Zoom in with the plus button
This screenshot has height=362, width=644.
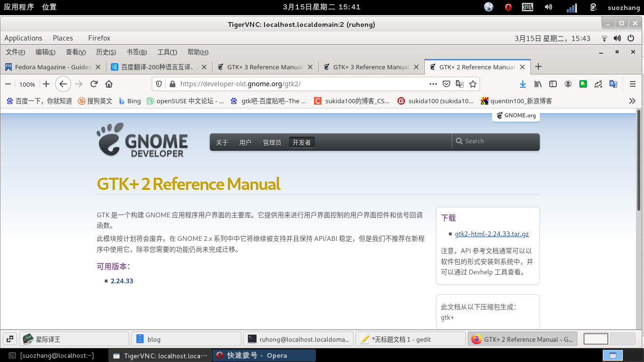[46, 84]
